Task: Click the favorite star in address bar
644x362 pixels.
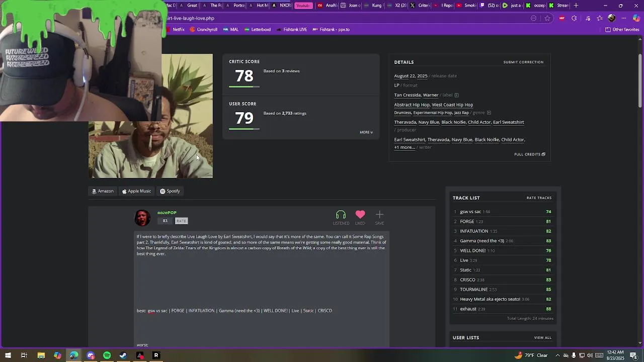Action: point(547,18)
